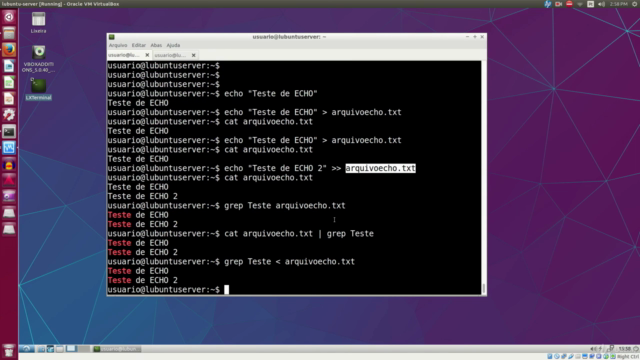Launch LibreOffice Impress from the dock
640x360 pixels.
tap(9, 98)
